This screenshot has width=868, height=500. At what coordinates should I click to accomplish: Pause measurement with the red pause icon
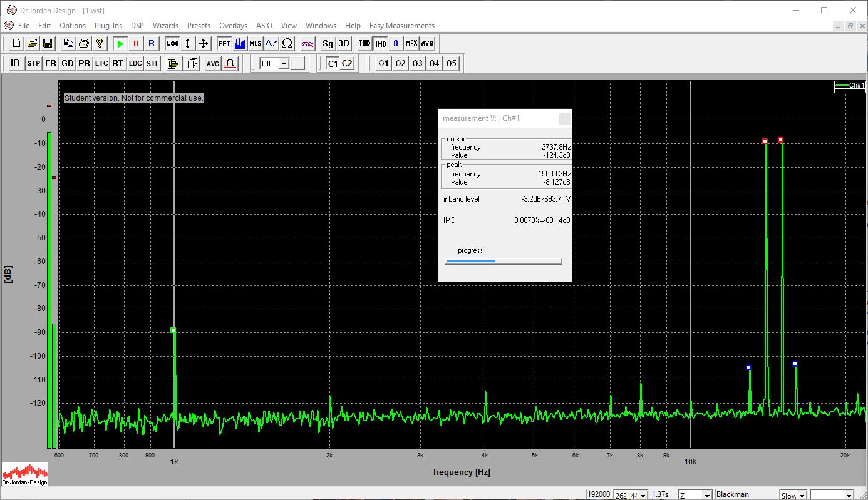(x=135, y=44)
